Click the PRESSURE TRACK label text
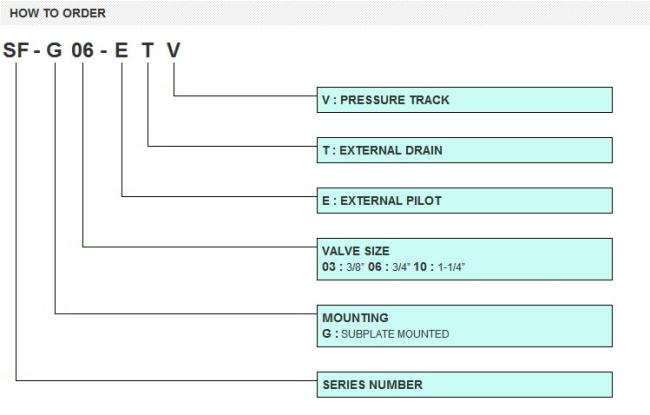This screenshot has height=415, width=650. coord(395,100)
